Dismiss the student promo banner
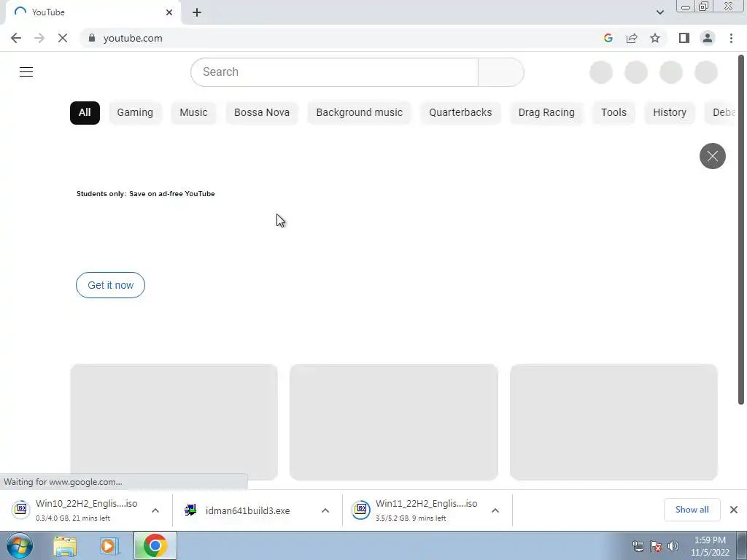This screenshot has height=560, width=747. [712, 156]
